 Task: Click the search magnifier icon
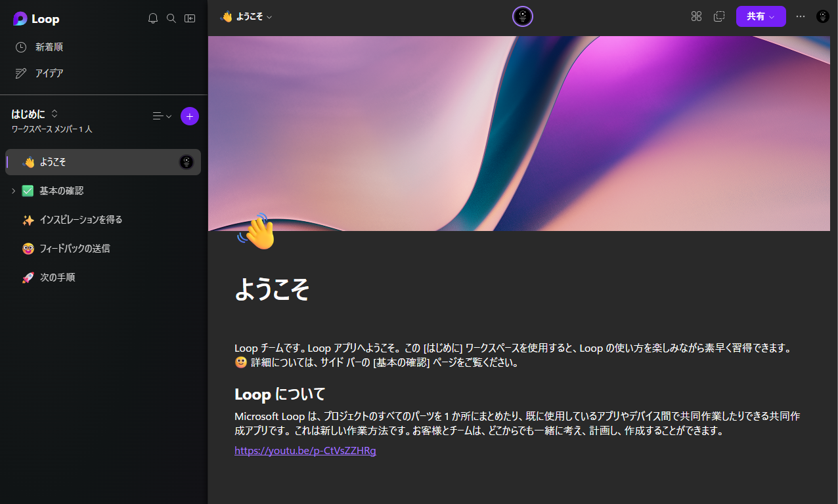(x=171, y=18)
